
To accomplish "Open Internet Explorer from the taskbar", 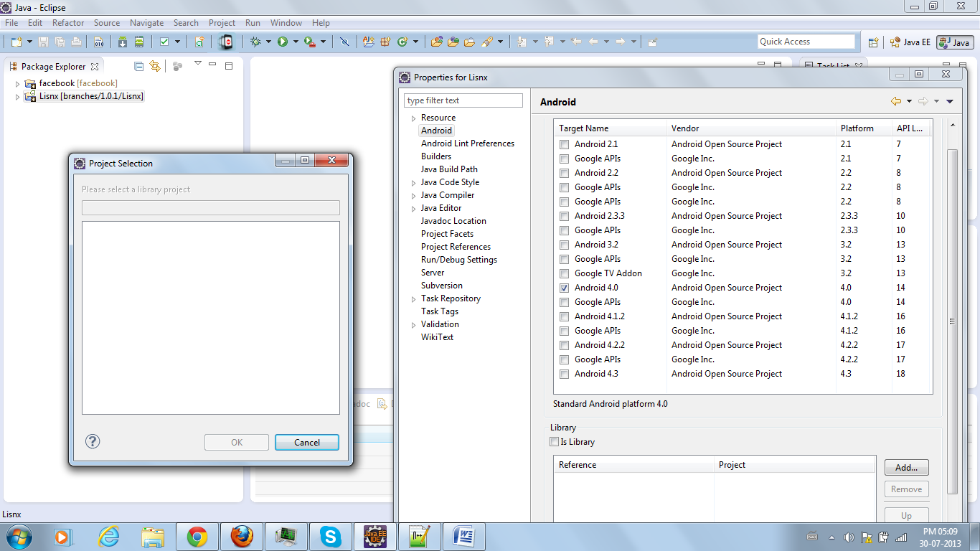I will click(x=108, y=537).
